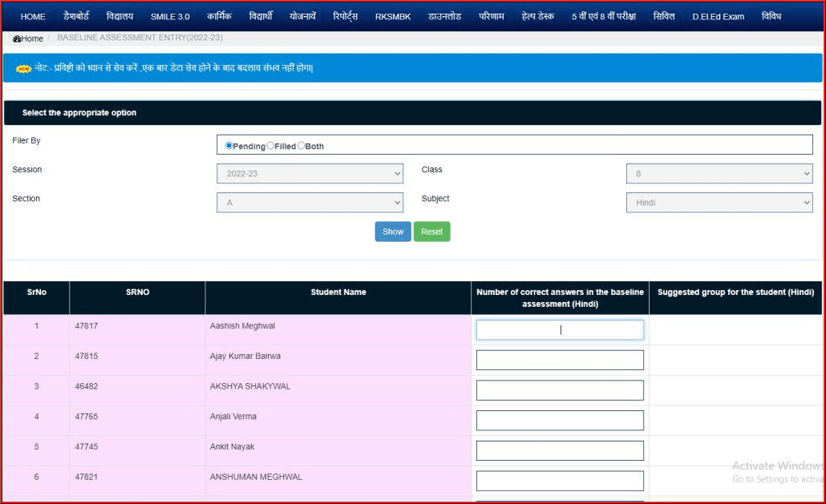826x504 pixels.
Task: Open the Session dropdown showing 2022-23
Action: (310, 174)
